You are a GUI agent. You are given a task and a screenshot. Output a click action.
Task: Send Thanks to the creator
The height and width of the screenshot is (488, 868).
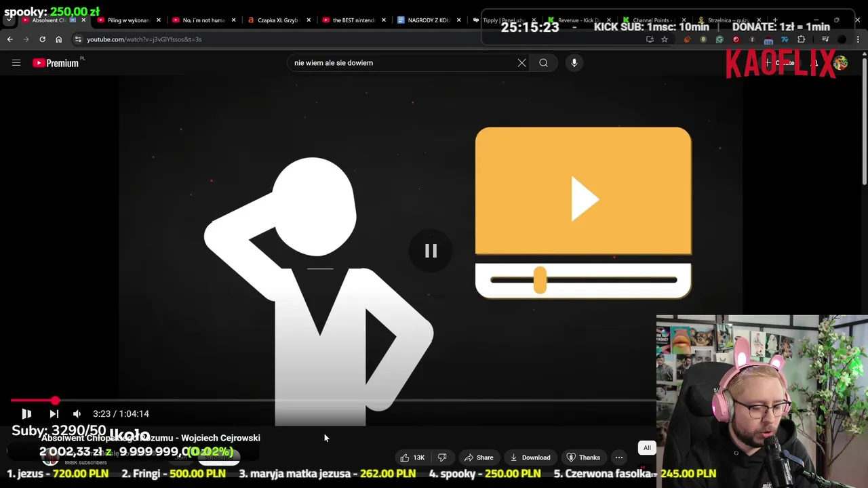tap(583, 457)
